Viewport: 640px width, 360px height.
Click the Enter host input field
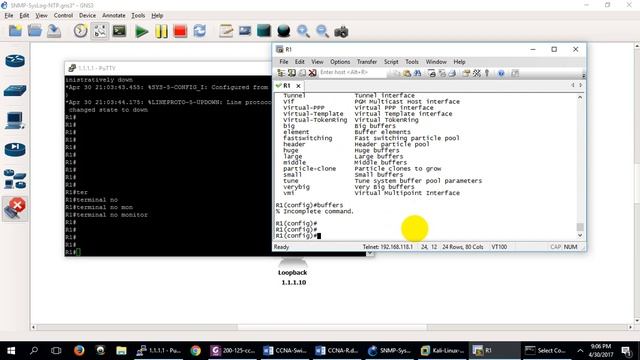(x=352, y=73)
